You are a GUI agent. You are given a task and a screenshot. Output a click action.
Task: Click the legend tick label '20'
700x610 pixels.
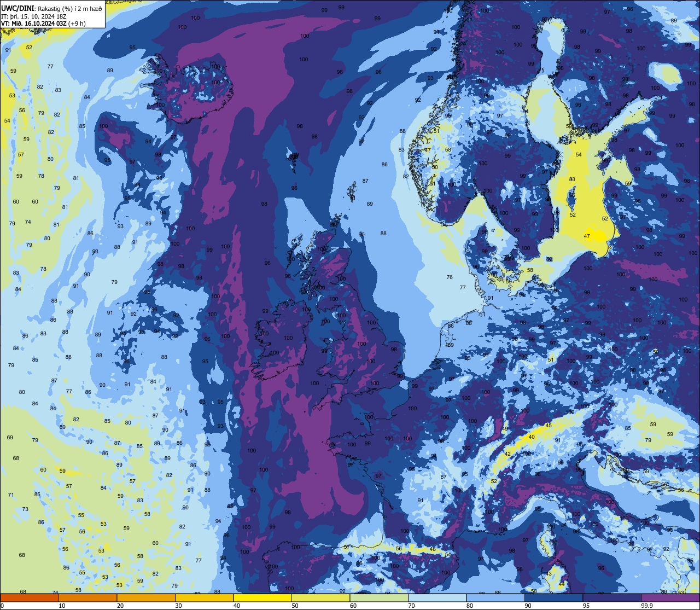coord(120,606)
